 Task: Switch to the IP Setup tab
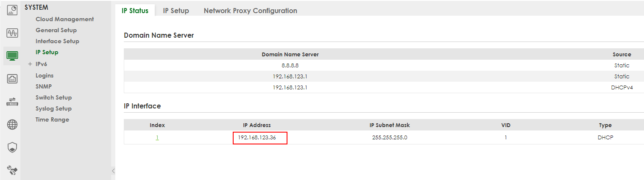tap(176, 11)
